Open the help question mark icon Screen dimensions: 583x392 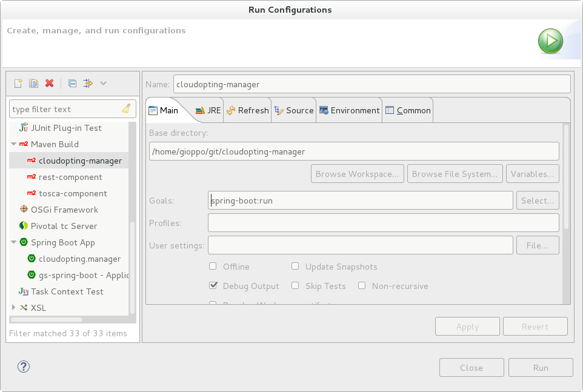pyautogui.click(x=24, y=367)
